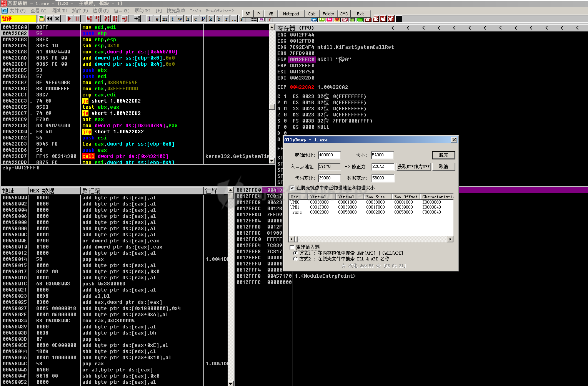Select method 2 search DLL & API radio

[x=295, y=259]
